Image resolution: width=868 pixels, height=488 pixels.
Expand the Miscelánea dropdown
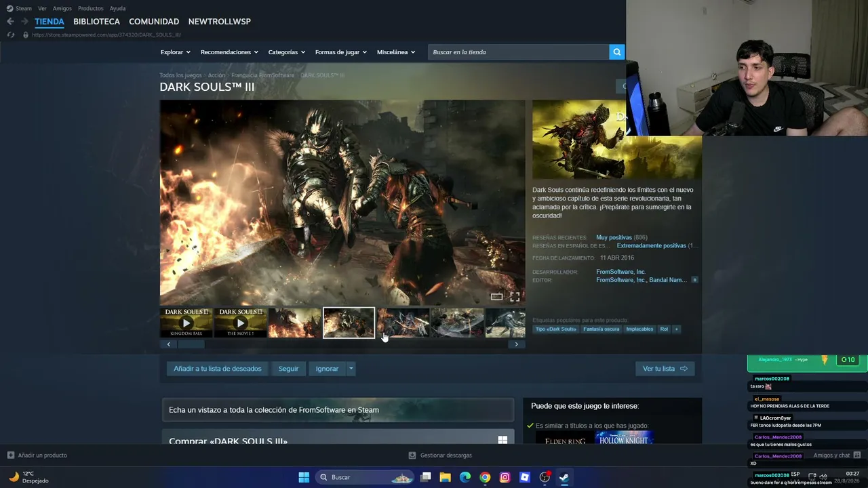396,52
